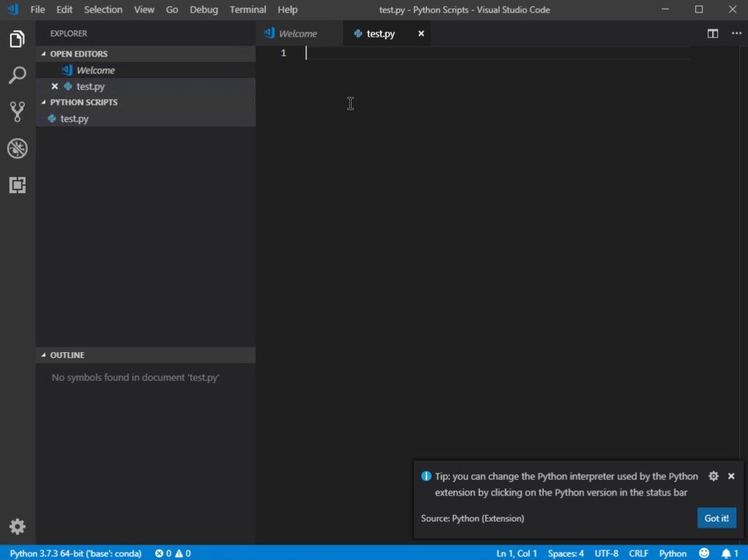
Task: Change file encoding via UTF-8
Action: (x=606, y=553)
